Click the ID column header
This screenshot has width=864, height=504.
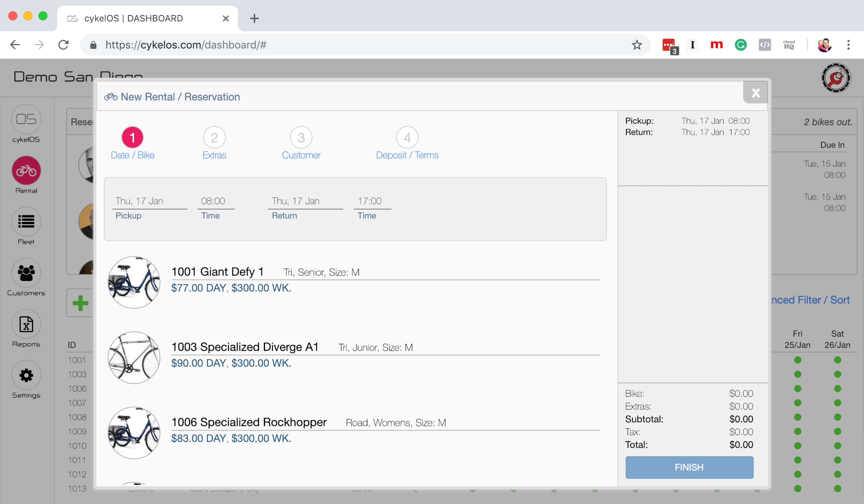[71, 345]
